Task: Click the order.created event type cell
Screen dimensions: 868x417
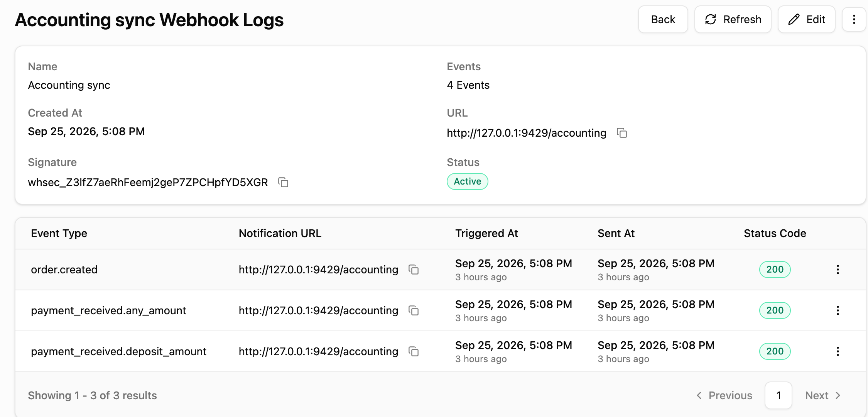Action: tap(64, 270)
